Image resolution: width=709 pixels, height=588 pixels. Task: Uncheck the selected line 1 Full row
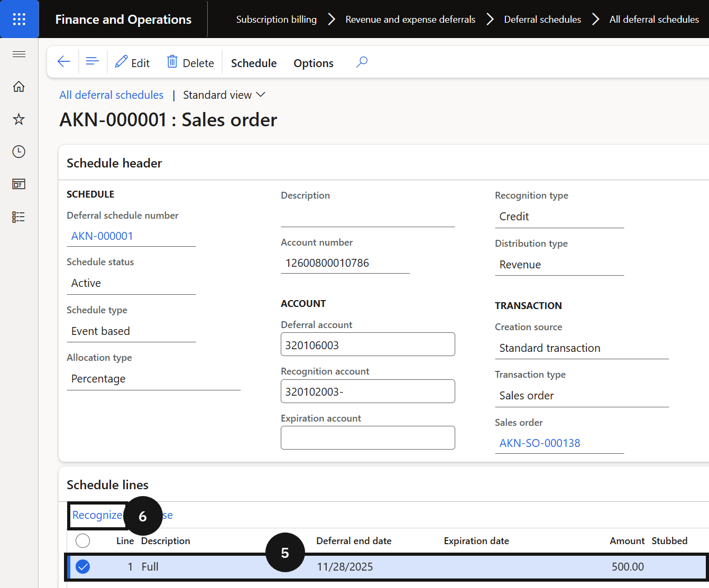click(x=83, y=567)
